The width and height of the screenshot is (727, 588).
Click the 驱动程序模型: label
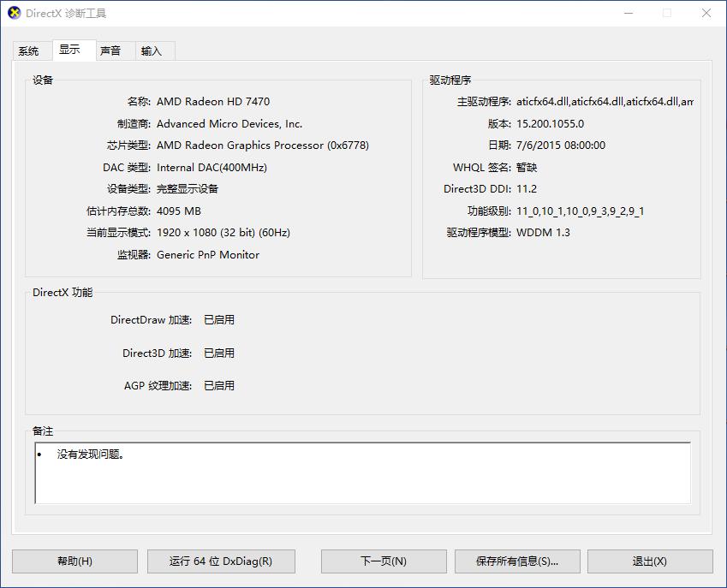pos(479,232)
